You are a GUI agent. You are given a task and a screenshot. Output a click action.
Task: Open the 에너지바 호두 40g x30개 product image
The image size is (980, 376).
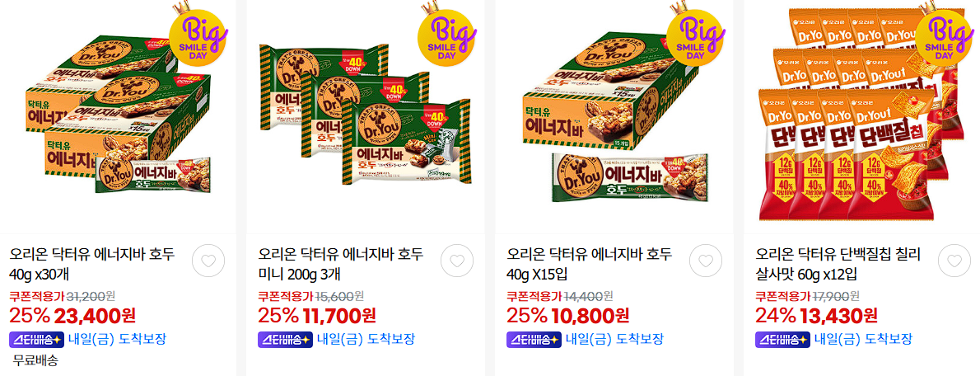click(118, 117)
